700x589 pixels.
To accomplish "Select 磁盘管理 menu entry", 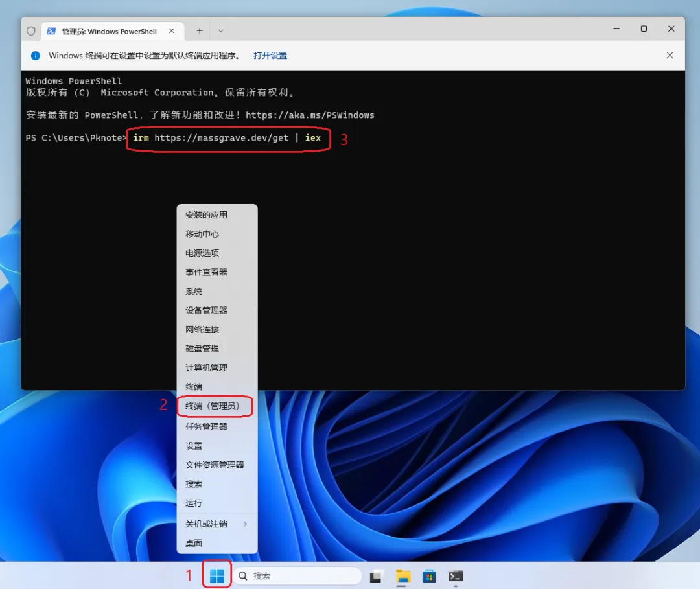I will [x=217, y=349].
